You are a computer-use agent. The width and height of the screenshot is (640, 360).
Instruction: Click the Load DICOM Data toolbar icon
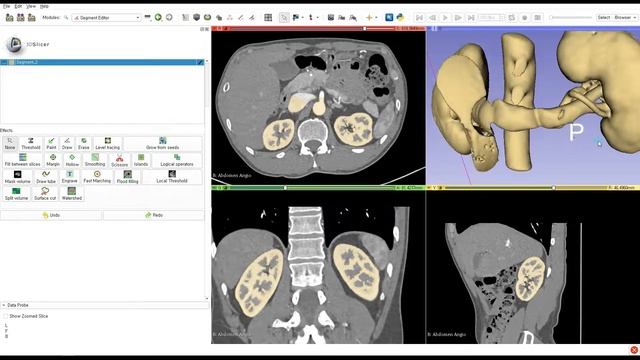20,18
